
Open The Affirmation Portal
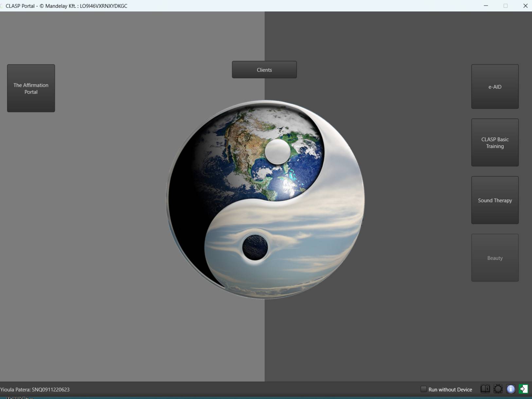pos(31,88)
